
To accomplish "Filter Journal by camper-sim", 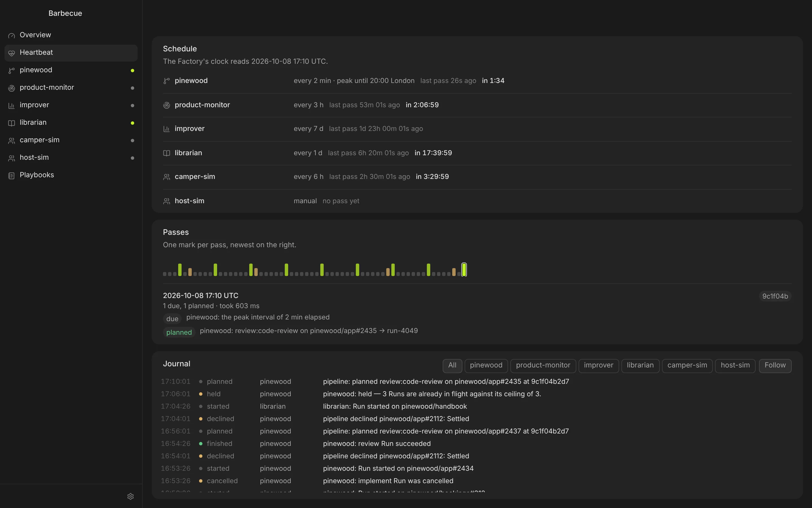I will (x=687, y=365).
